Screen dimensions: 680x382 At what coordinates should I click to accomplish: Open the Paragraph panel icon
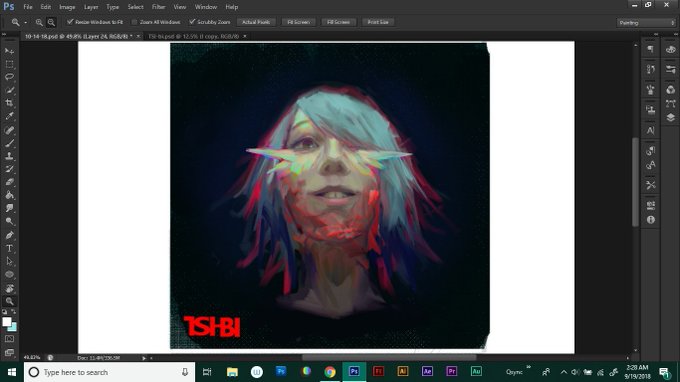[651, 49]
